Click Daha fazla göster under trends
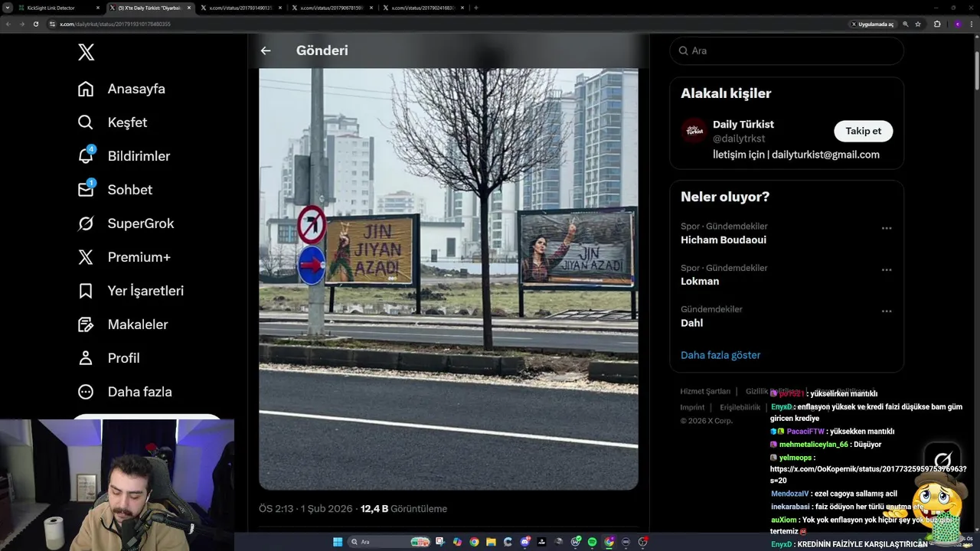This screenshot has height=551, width=980. click(x=720, y=355)
